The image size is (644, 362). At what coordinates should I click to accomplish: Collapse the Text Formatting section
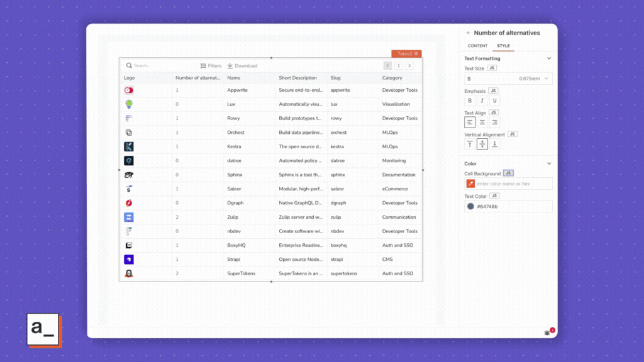point(548,58)
